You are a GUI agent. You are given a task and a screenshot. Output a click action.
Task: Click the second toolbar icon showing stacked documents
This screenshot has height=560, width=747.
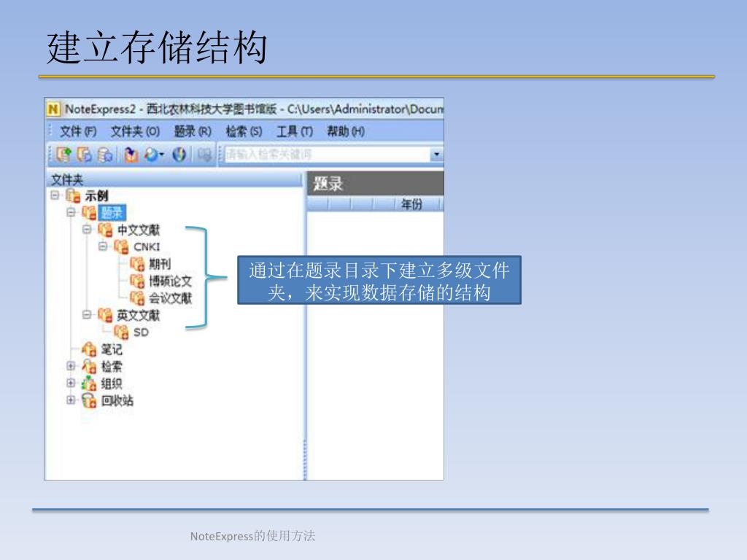(84, 155)
